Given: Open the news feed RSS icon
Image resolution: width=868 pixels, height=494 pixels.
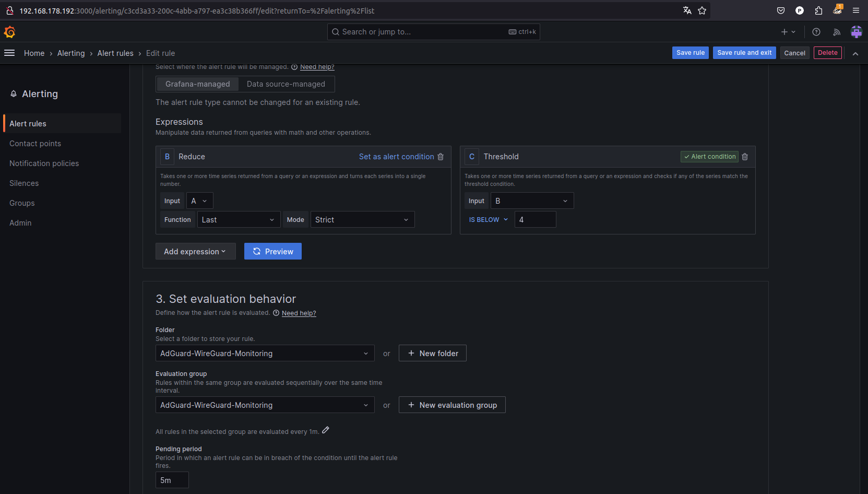Looking at the screenshot, I should click(x=837, y=32).
